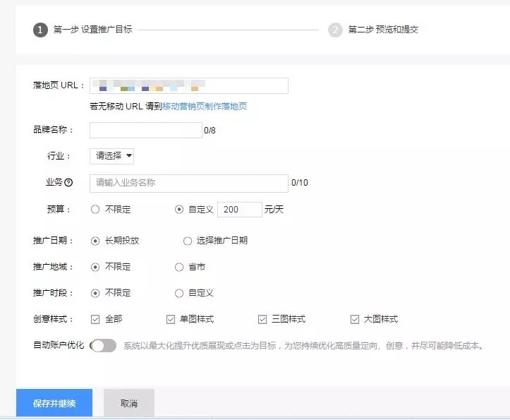
Task: Click 保存并继续 button
Action: 54,403
